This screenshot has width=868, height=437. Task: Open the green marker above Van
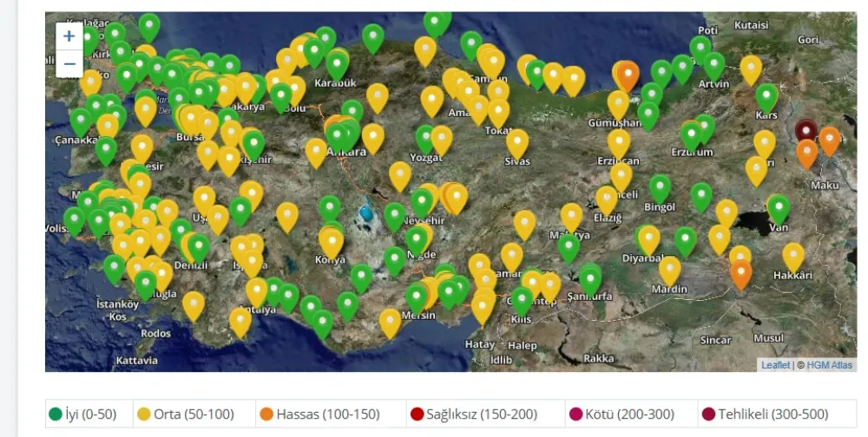[779, 207]
